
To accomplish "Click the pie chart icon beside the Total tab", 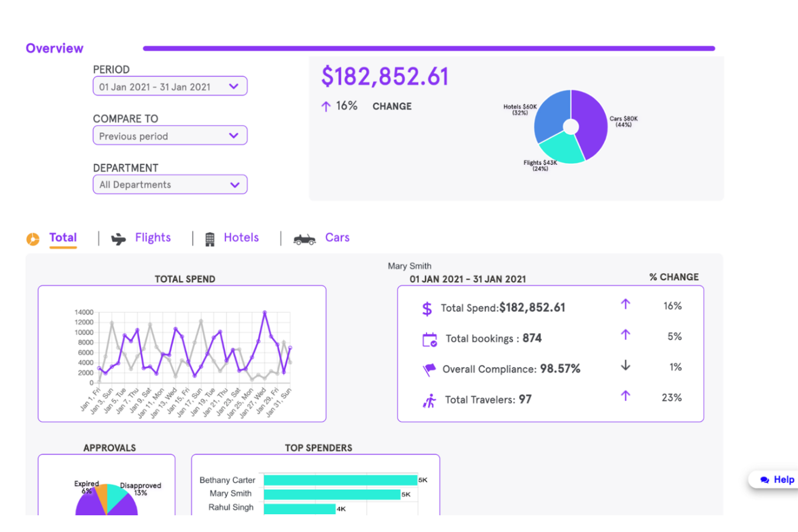I will 32,238.
